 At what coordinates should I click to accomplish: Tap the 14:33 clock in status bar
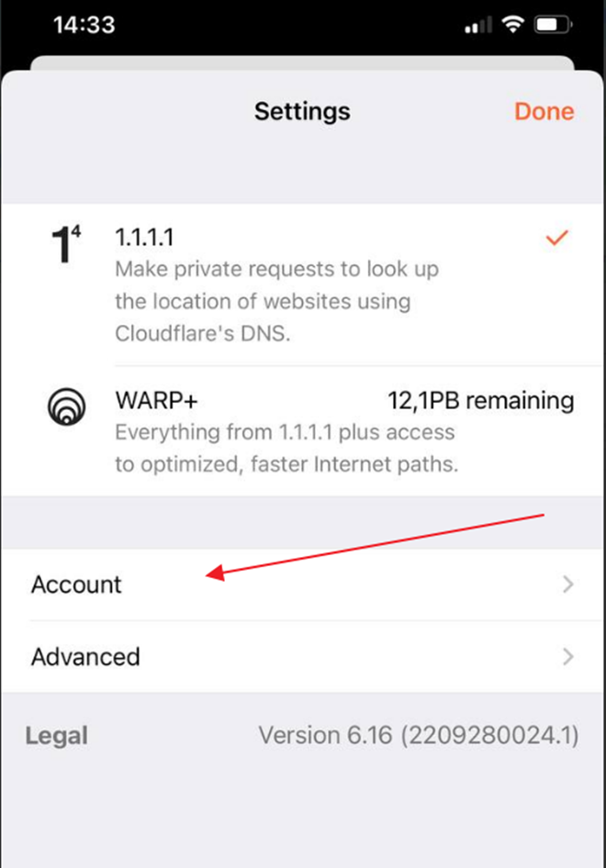tap(84, 25)
